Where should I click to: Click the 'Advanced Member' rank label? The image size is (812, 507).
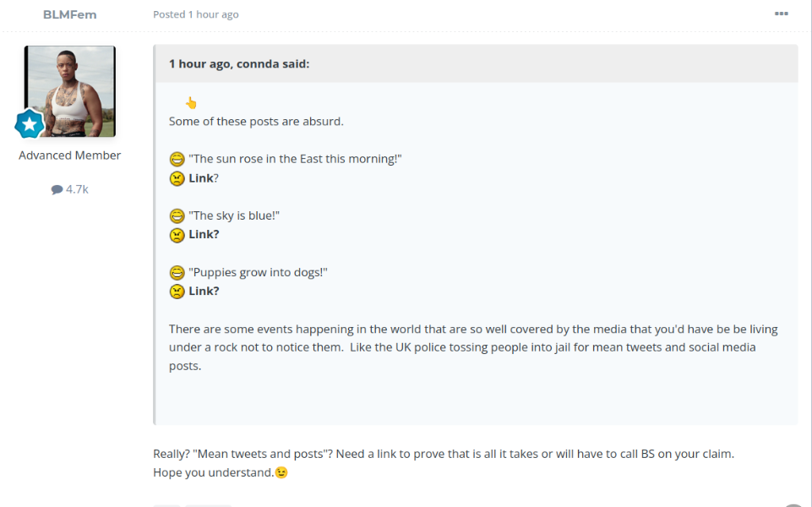[70, 155]
